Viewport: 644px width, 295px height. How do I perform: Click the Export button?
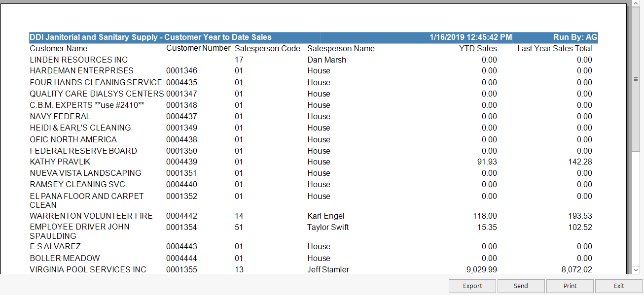tap(472, 286)
